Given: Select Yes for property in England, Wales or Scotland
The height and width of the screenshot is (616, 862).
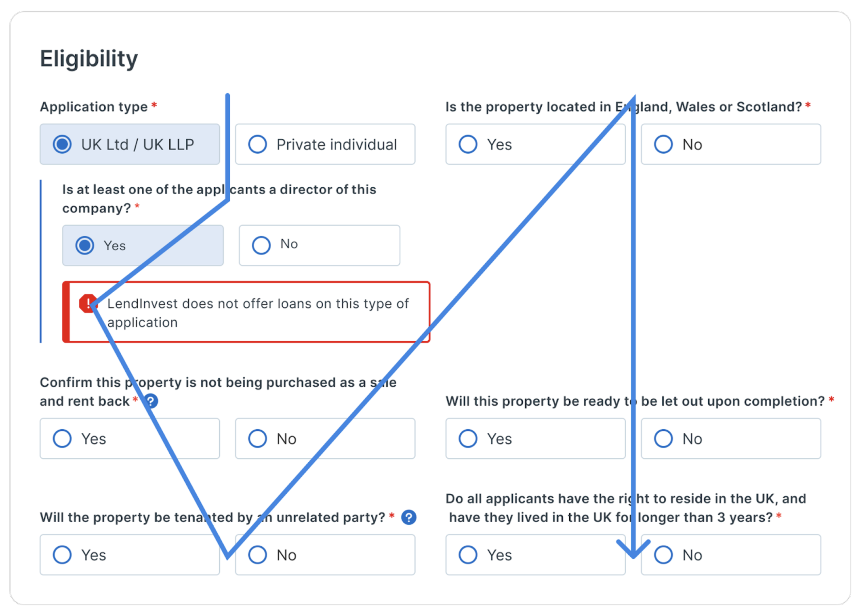Looking at the screenshot, I should [536, 144].
